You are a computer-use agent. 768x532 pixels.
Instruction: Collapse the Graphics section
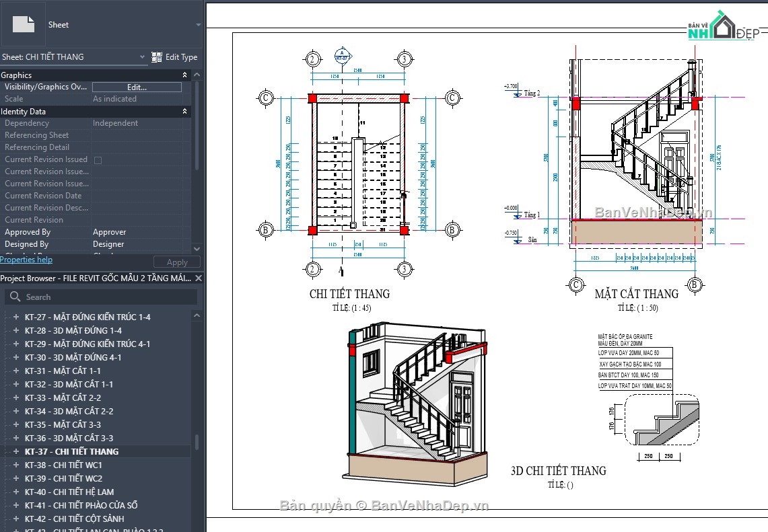coord(184,75)
